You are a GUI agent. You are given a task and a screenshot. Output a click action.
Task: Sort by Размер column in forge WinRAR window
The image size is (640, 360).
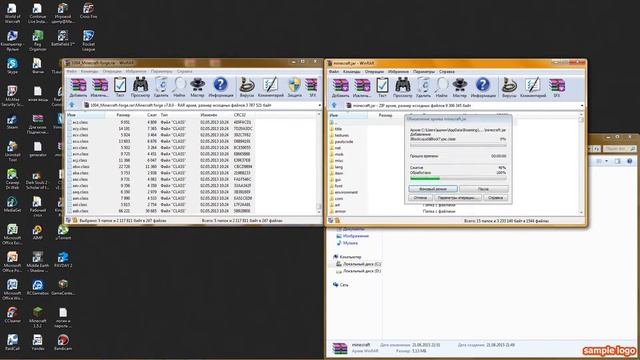(118, 115)
